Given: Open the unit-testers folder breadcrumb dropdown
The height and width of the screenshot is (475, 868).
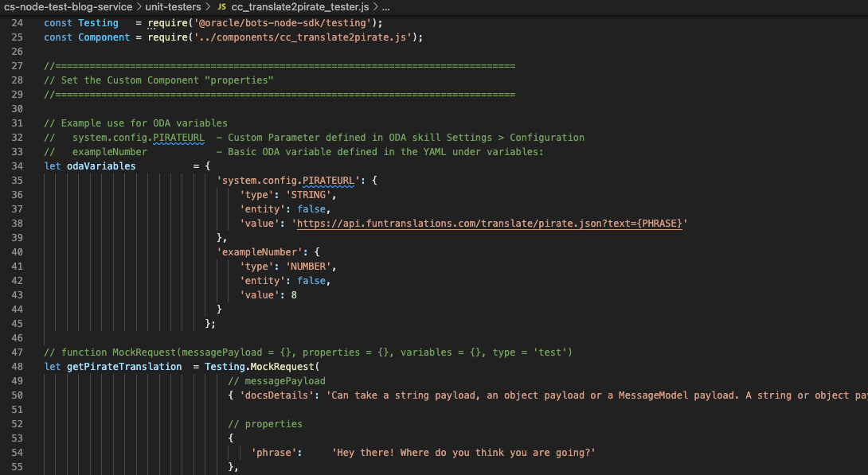Looking at the screenshot, I should click(x=171, y=6).
